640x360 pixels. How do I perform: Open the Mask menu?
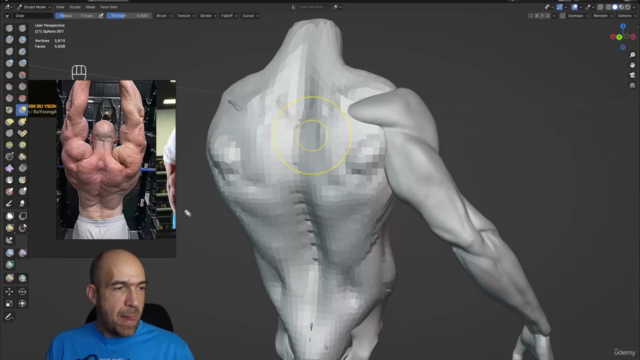click(90, 7)
